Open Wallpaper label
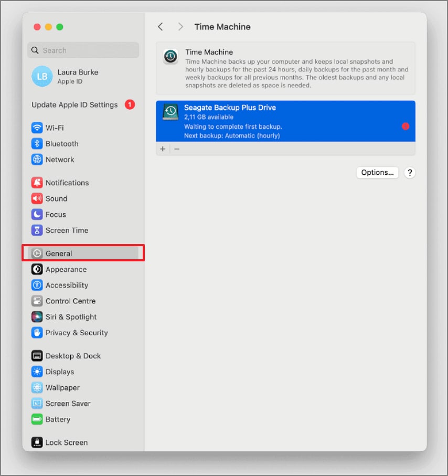The image size is (448, 476). click(x=62, y=388)
